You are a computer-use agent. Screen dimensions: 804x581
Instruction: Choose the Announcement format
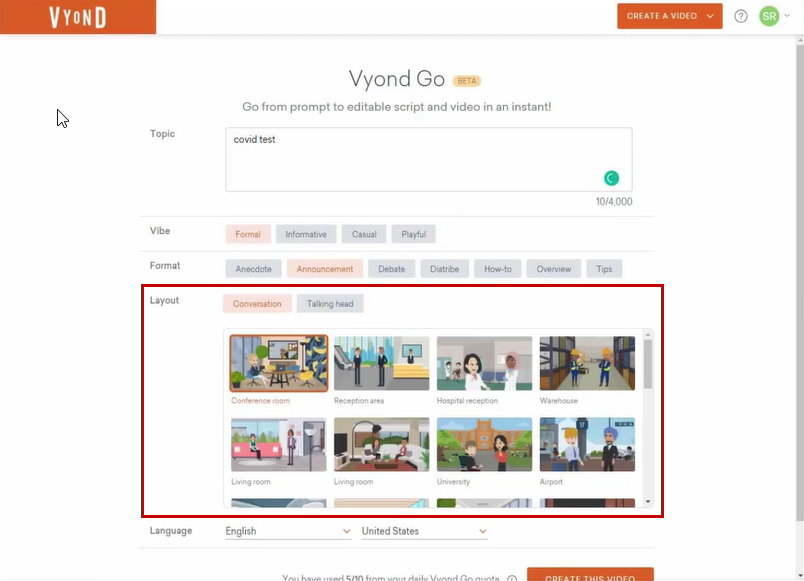point(325,269)
